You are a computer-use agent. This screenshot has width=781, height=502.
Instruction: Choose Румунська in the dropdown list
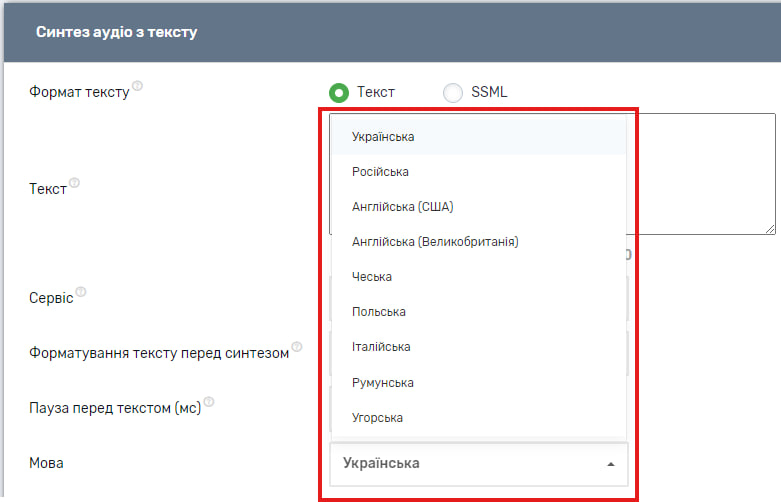382,383
